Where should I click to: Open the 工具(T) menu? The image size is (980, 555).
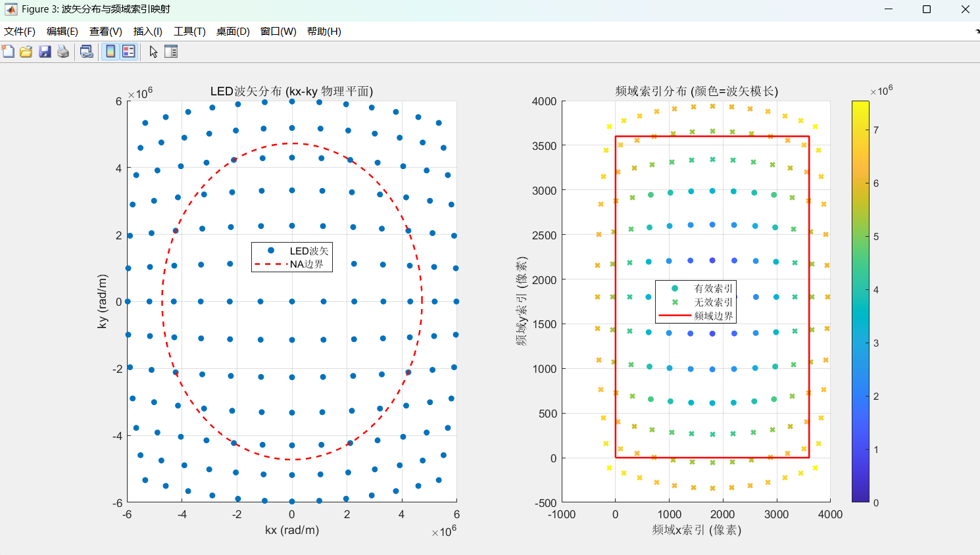pyautogui.click(x=189, y=32)
